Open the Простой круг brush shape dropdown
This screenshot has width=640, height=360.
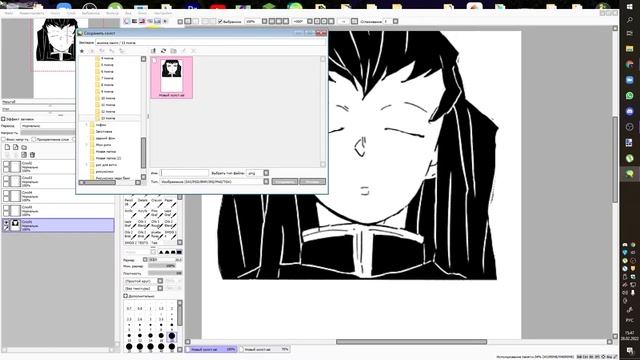point(160,281)
